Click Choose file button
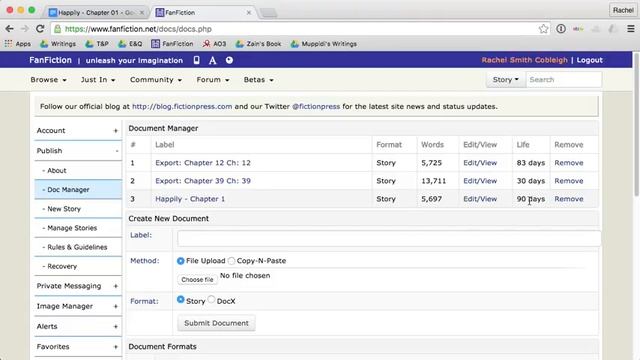Image resolution: width=640 pixels, height=360 pixels. [x=197, y=280]
